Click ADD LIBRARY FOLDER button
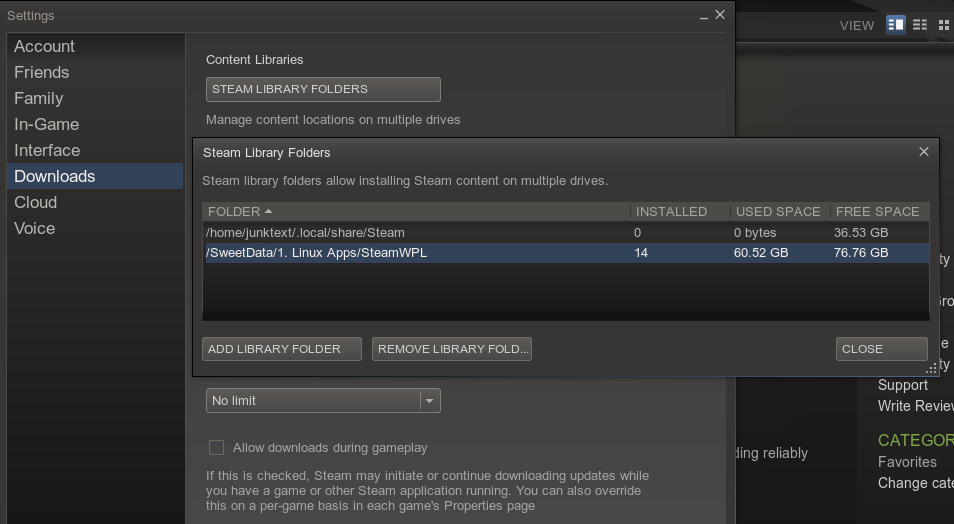954x524 pixels. (x=282, y=349)
